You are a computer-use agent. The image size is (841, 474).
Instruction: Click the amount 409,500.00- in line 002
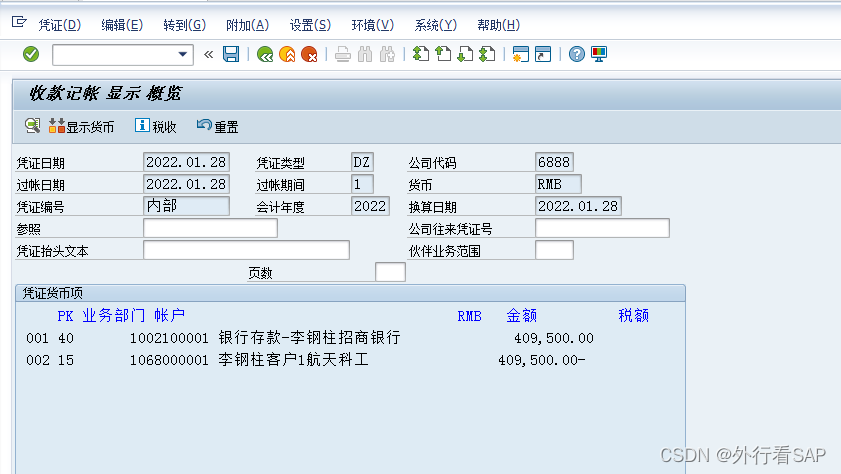click(x=542, y=360)
